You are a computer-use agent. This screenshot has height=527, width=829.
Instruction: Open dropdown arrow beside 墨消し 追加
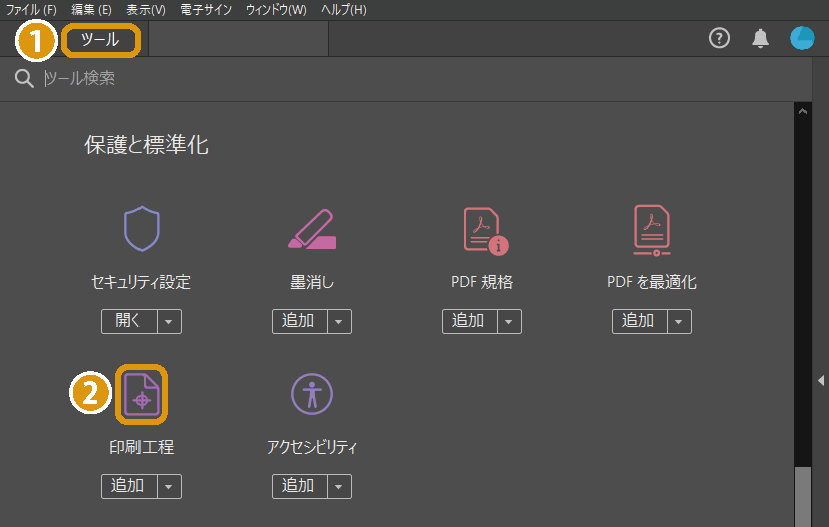click(339, 321)
